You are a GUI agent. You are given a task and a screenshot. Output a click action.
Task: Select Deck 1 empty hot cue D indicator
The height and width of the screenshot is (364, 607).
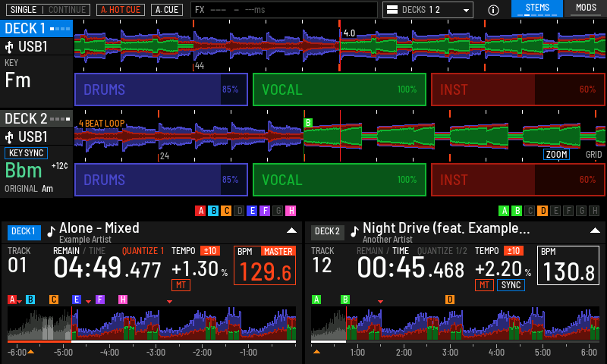[239, 211]
